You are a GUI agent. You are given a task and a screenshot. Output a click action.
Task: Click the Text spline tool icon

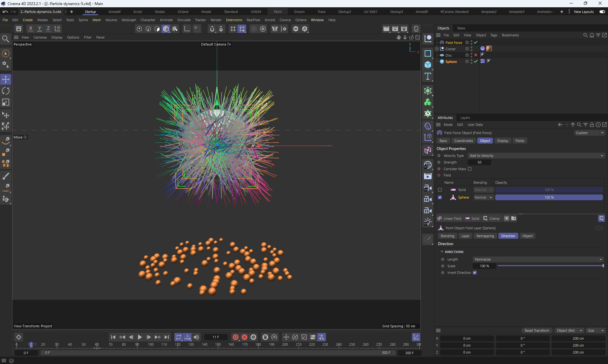427,76
